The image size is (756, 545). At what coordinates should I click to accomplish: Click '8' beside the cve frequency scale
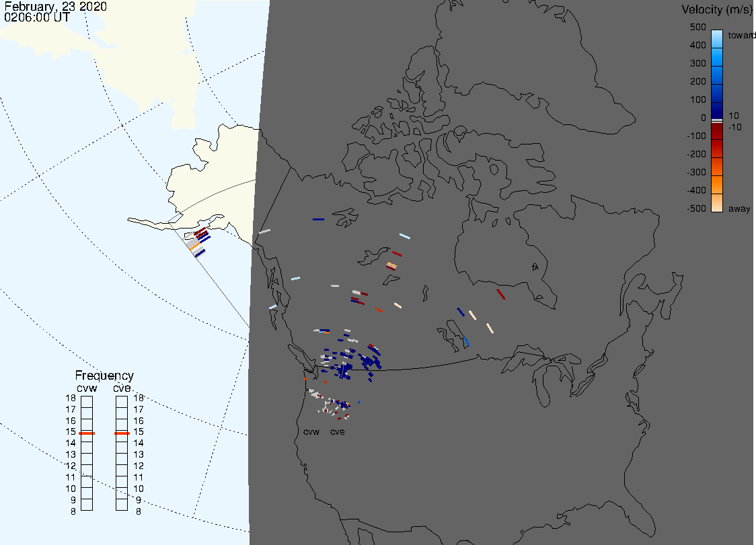(139, 511)
